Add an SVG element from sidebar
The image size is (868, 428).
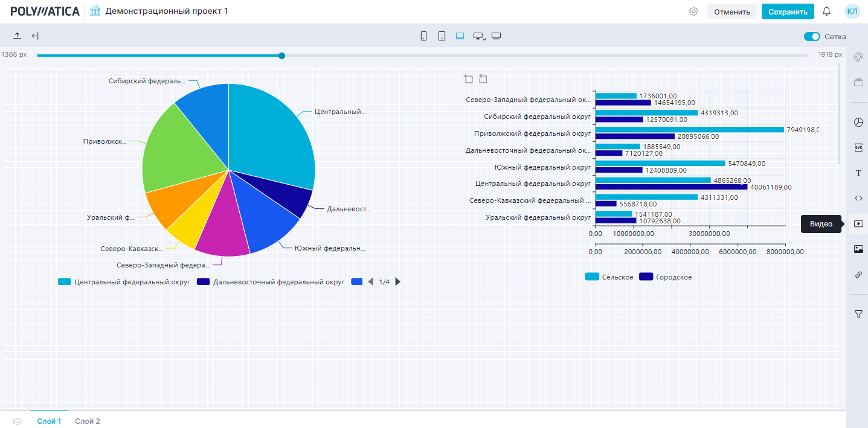(858, 147)
